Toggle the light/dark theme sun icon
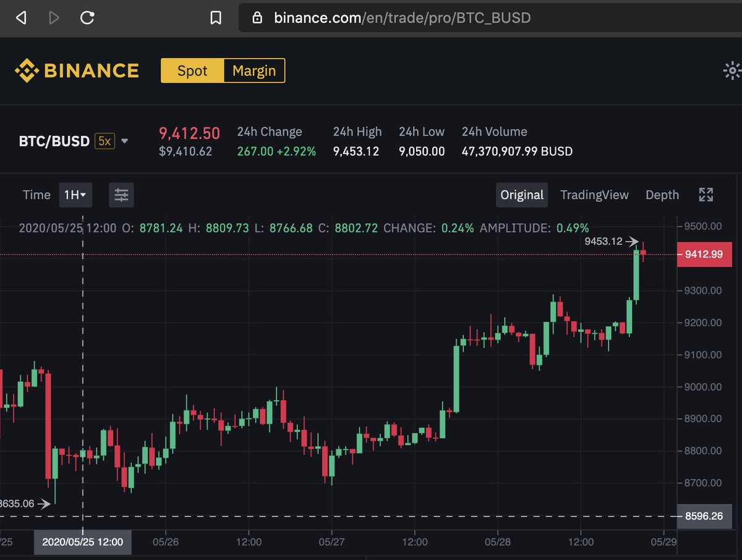 click(732, 70)
